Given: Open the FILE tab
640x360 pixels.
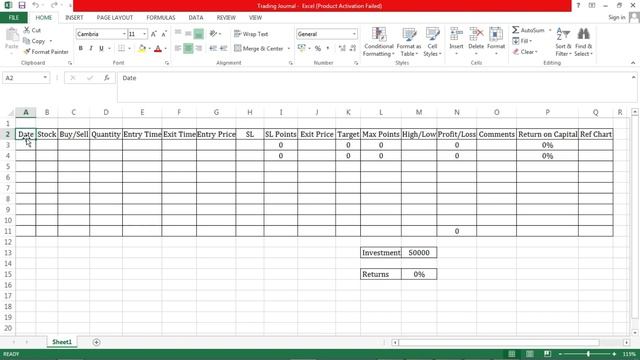Looking at the screenshot, I should (13, 18).
